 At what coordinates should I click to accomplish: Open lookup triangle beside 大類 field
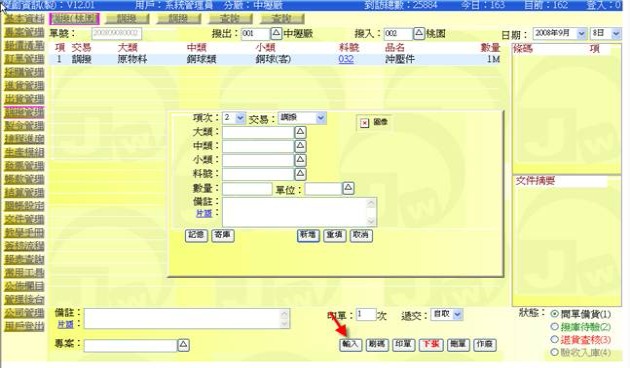tap(300, 132)
